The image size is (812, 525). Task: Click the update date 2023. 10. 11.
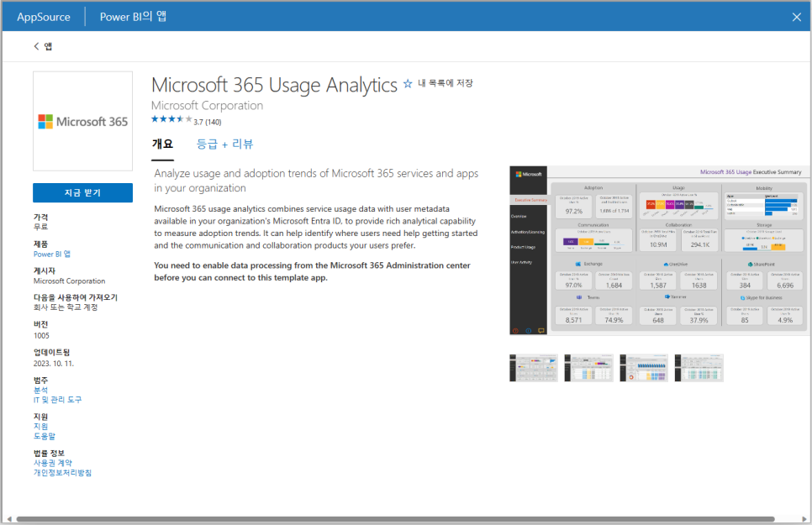tap(53, 364)
